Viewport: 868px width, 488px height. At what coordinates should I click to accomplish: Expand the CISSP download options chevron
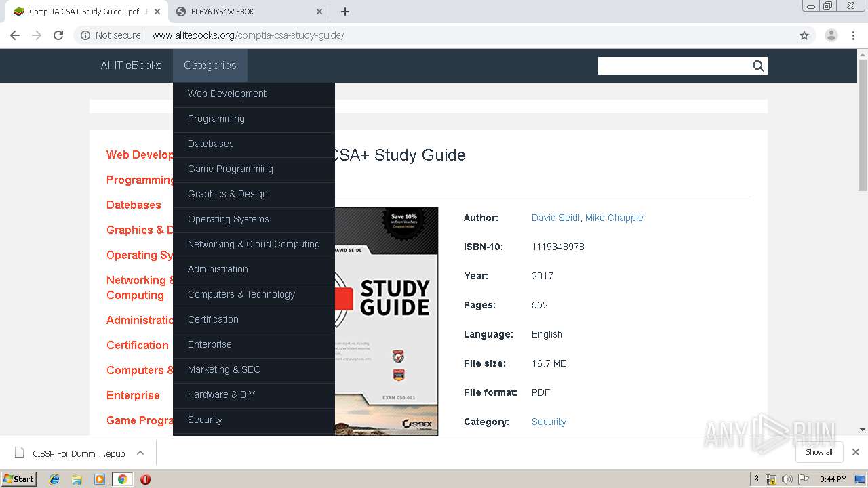(x=140, y=453)
